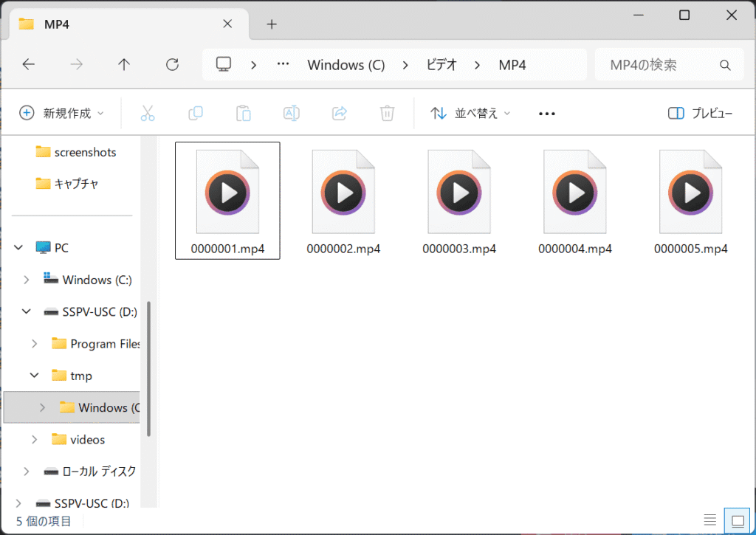Screen dimensions: 756x535
Task: Select videos folder in tree
Action: [x=78, y=440]
